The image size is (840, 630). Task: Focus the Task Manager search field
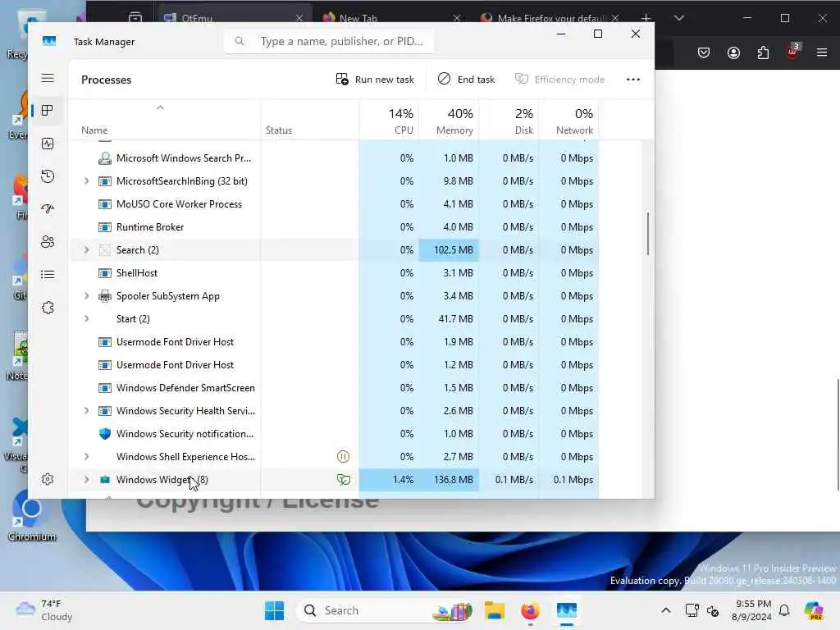point(329,41)
